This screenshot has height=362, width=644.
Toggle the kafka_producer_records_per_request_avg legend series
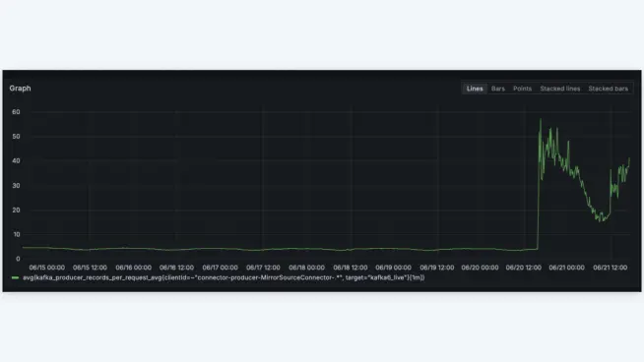(x=224, y=277)
